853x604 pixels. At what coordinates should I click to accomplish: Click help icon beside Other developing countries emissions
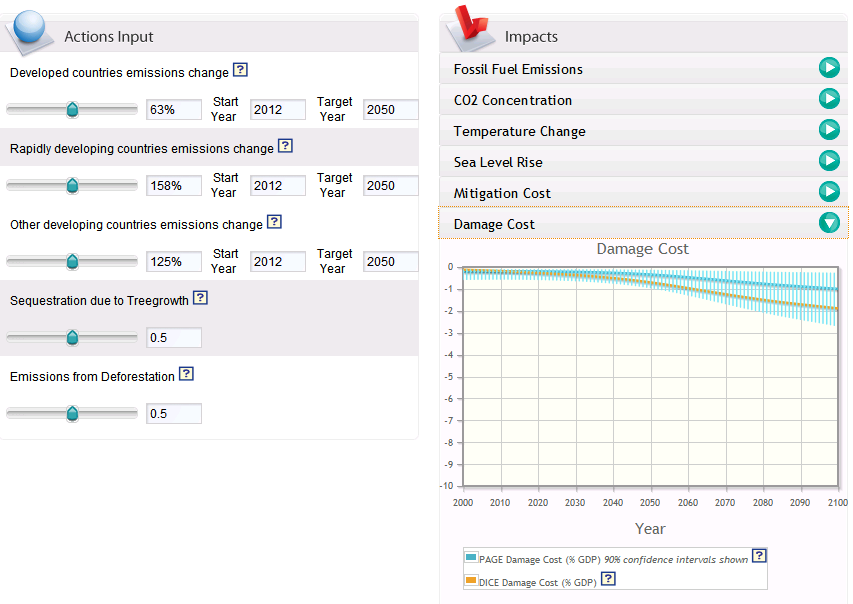(274, 222)
